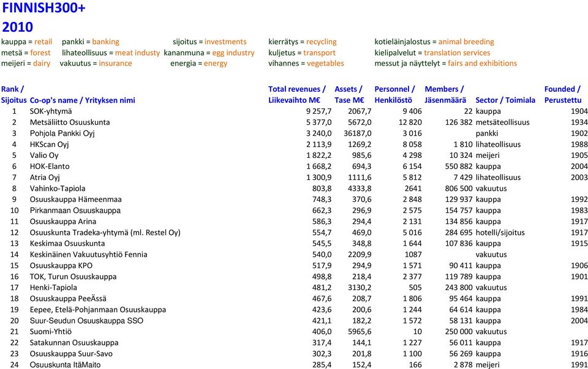Click legend entry 'sijoitus = investments'
This screenshot has width=588, height=369.
(x=209, y=42)
